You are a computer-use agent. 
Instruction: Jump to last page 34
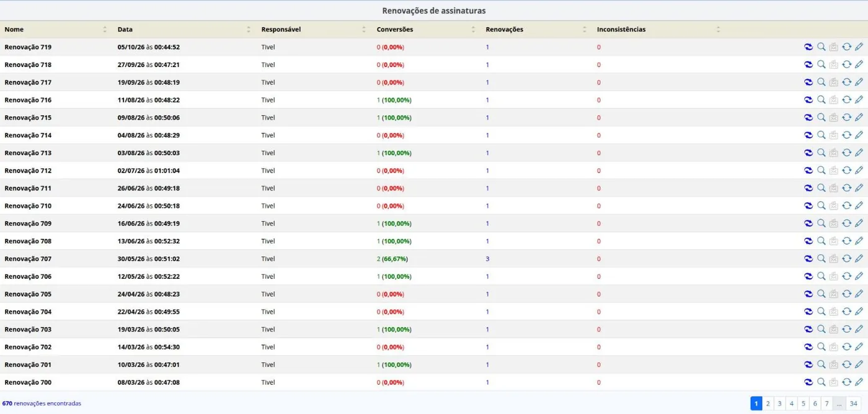(x=854, y=403)
